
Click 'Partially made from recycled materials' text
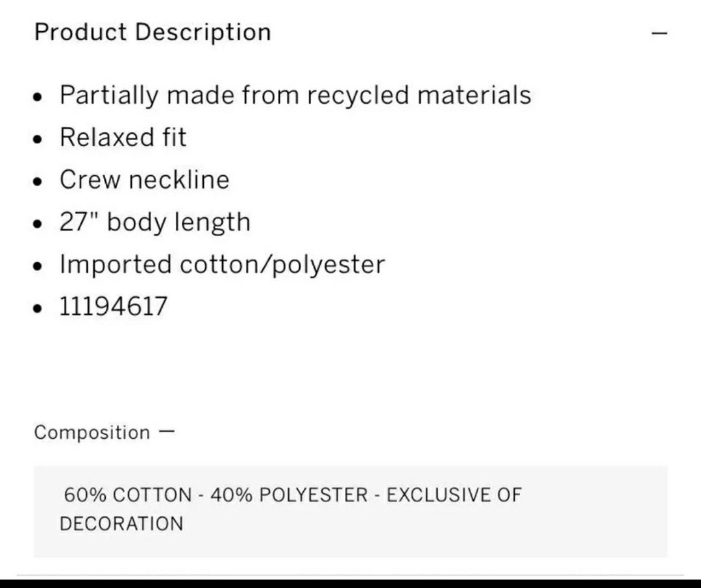tap(295, 95)
